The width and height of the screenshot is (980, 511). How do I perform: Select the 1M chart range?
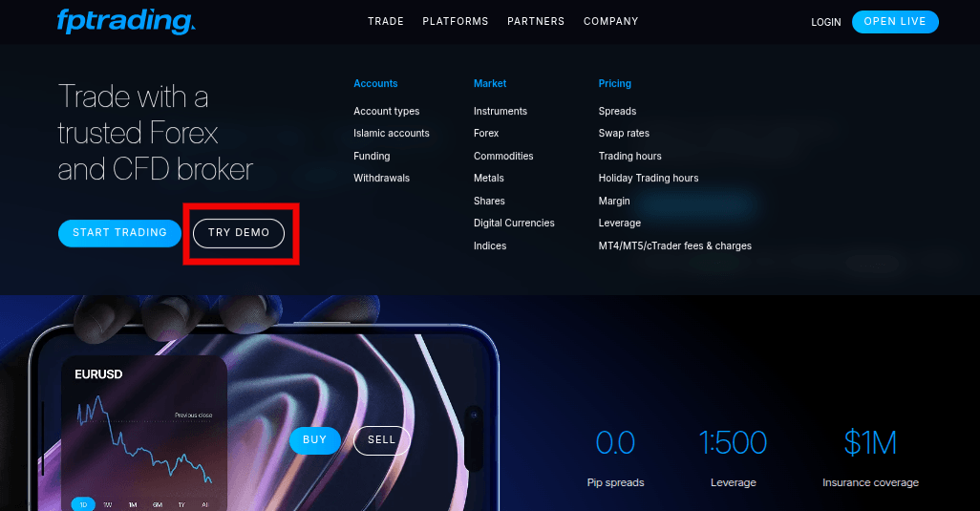(x=133, y=504)
